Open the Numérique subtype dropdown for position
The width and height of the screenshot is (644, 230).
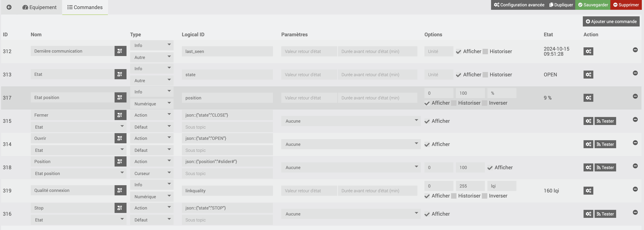(x=151, y=104)
